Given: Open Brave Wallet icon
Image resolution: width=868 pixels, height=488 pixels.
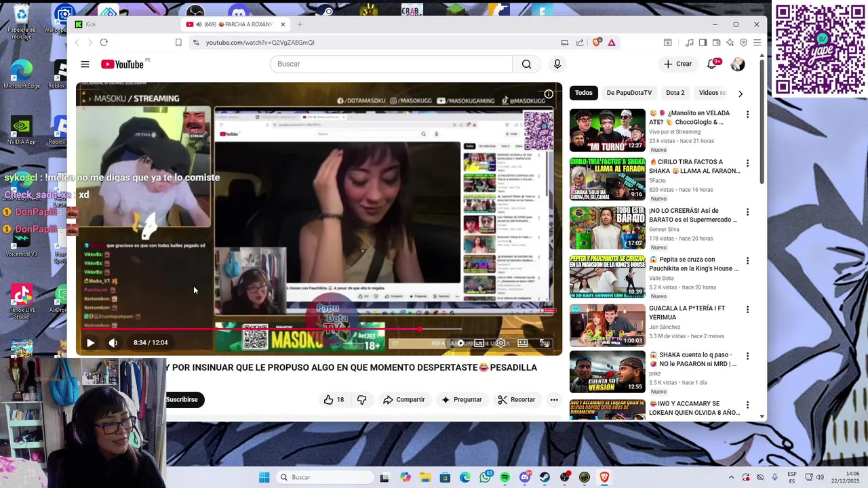Looking at the screenshot, I should click(716, 43).
